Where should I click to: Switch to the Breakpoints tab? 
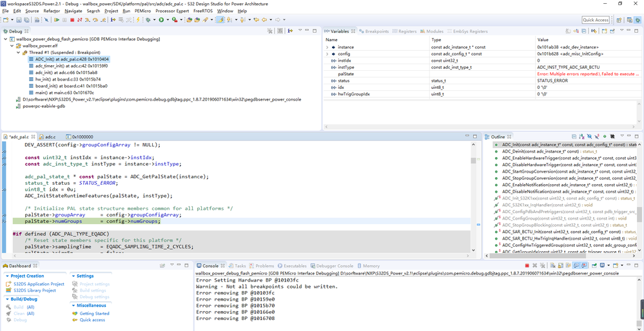point(374,31)
